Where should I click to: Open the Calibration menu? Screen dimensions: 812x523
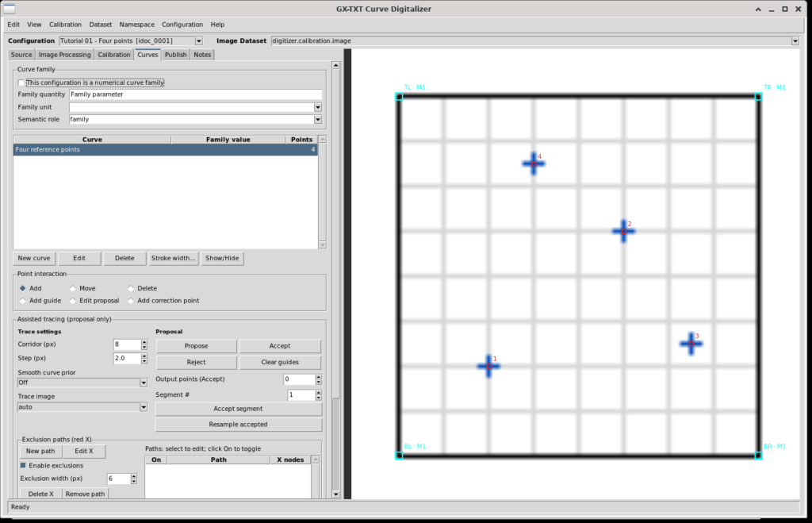pos(65,25)
